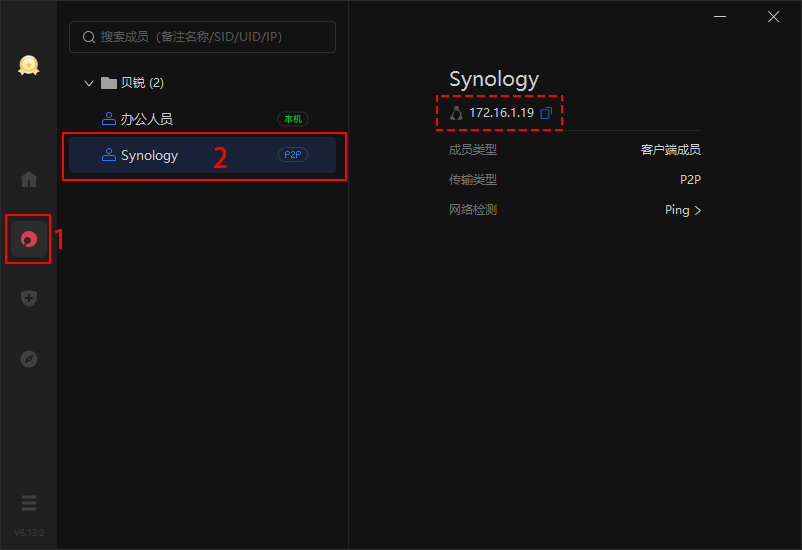Open Ping network detection arrow
Viewport: 802px width, 550px height.
click(x=698, y=210)
